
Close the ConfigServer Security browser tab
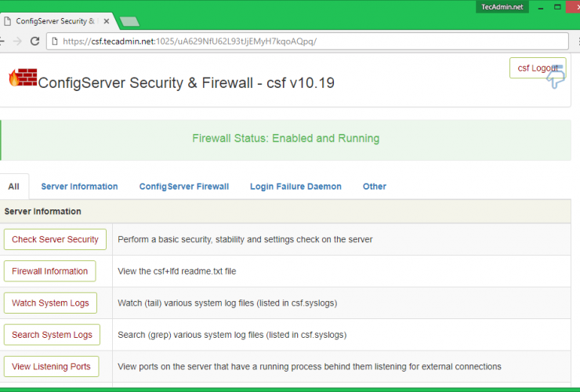(105, 21)
